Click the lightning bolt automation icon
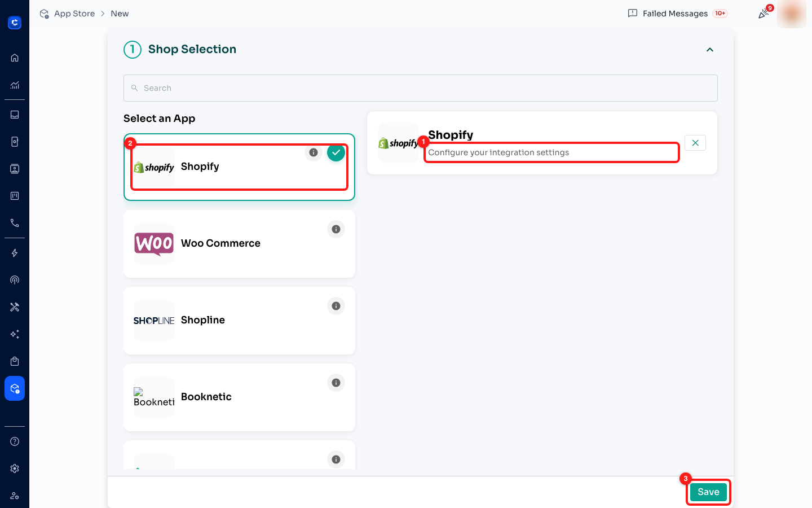 (15, 253)
